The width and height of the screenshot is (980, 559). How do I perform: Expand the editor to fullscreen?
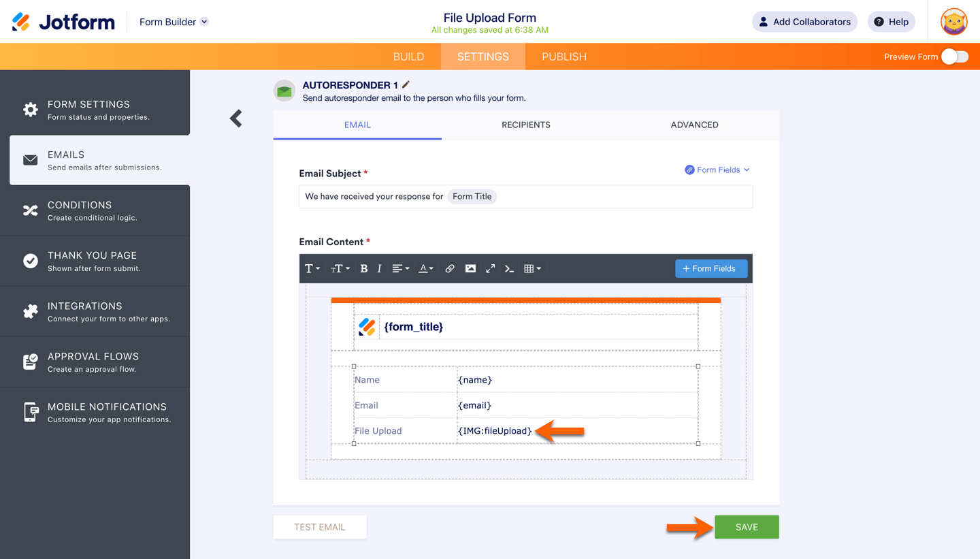tap(490, 268)
